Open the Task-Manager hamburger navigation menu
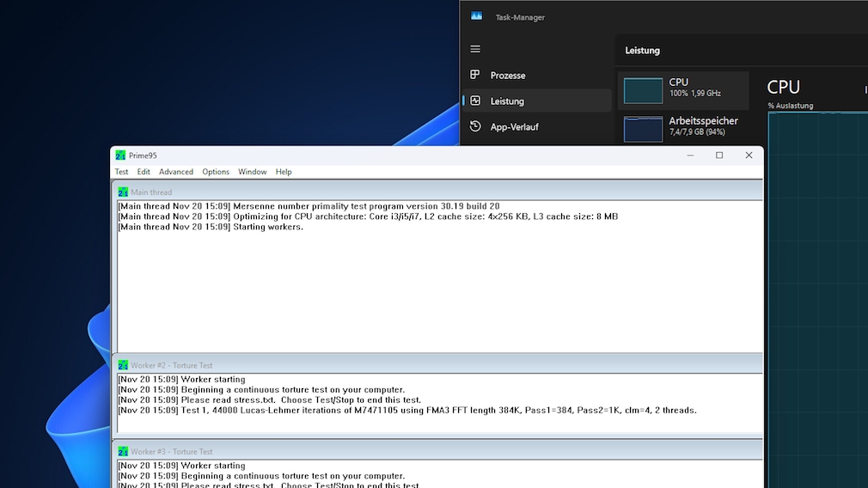The image size is (868, 488). tap(475, 49)
